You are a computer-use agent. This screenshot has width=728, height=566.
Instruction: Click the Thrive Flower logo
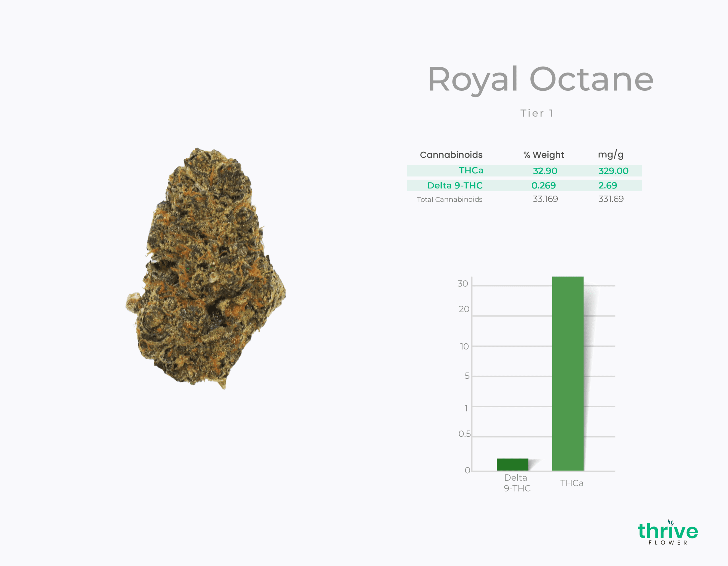[668, 533]
